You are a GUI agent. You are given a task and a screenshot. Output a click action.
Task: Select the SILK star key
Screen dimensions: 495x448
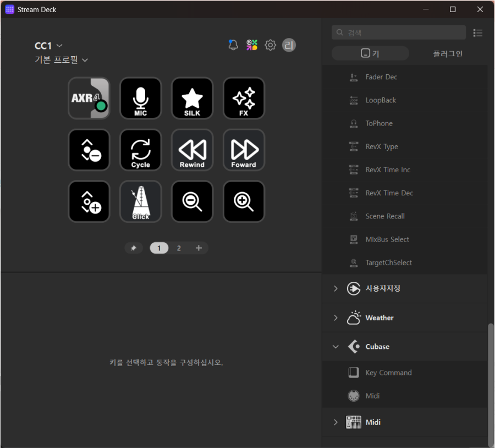point(192,98)
